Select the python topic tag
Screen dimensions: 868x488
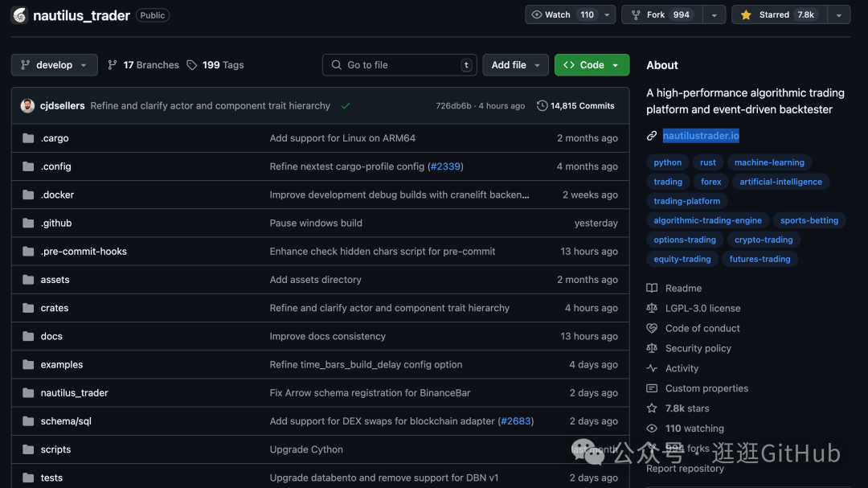click(x=668, y=162)
